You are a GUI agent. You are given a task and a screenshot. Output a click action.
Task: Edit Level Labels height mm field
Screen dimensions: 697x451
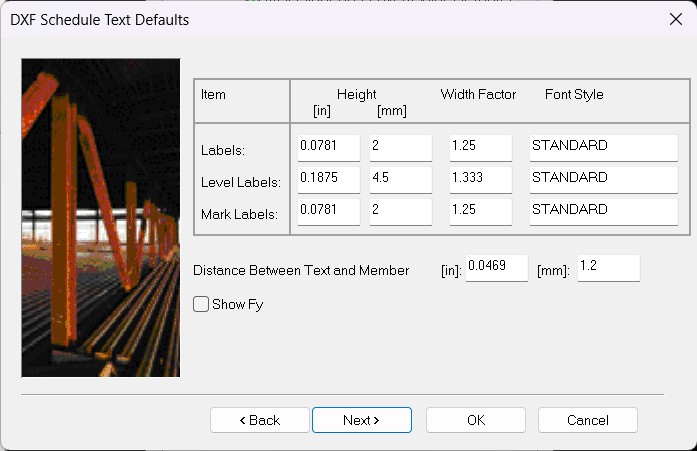[x=400, y=179]
